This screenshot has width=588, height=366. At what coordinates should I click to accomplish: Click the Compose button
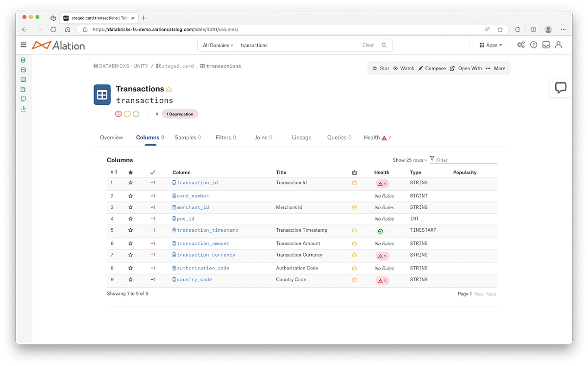point(432,69)
